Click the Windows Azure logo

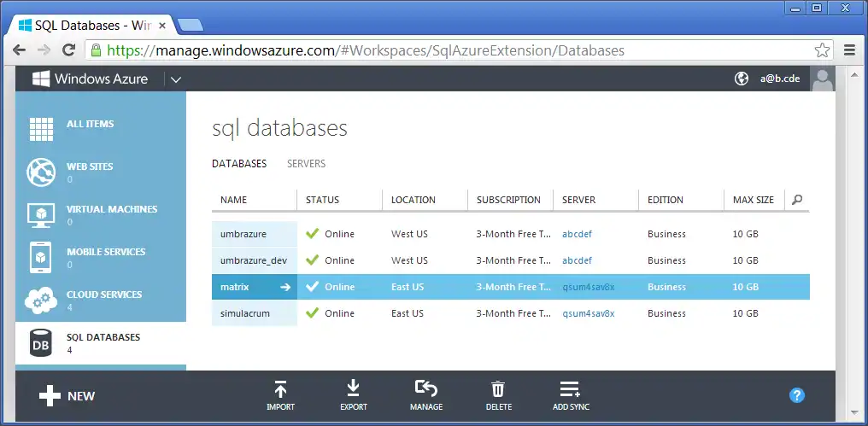(x=90, y=79)
